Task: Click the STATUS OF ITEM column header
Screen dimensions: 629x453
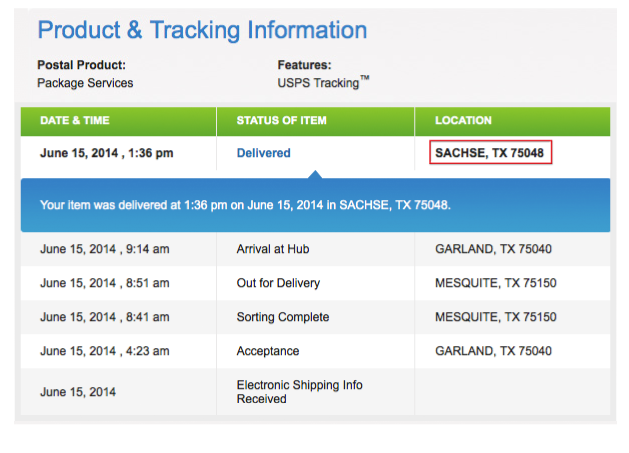Action: click(282, 120)
